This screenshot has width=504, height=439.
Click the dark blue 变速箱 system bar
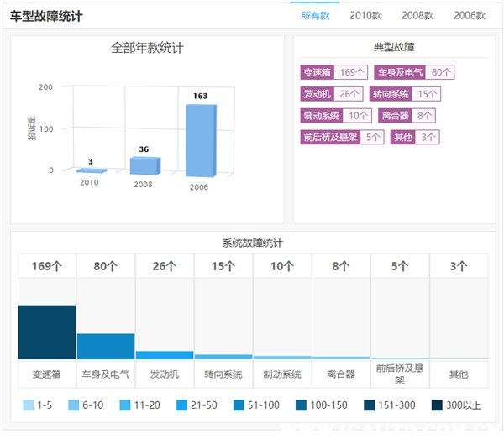(x=47, y=332)
